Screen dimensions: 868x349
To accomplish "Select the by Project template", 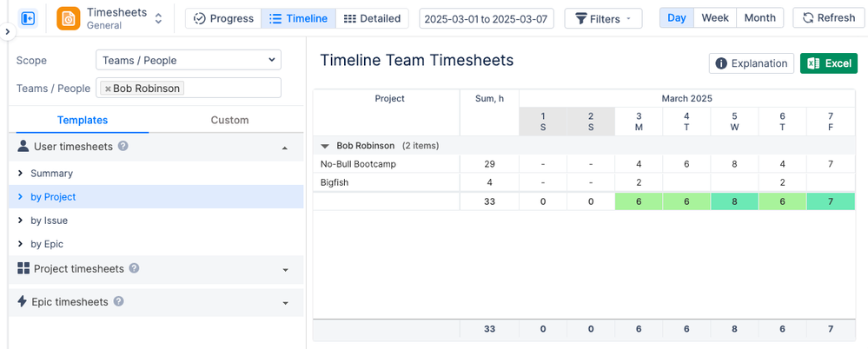I will tap(156, 197).
